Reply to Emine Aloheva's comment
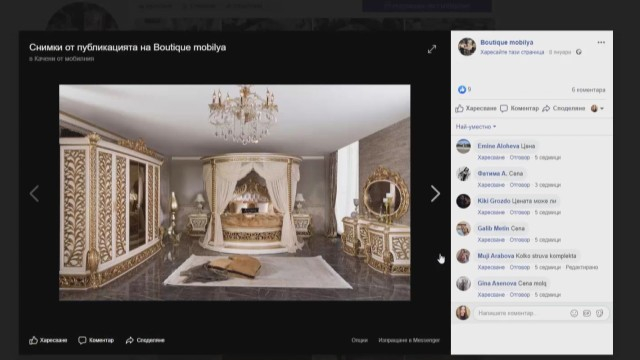The width and height of the screenshot is (640, 360). (520, 158)
